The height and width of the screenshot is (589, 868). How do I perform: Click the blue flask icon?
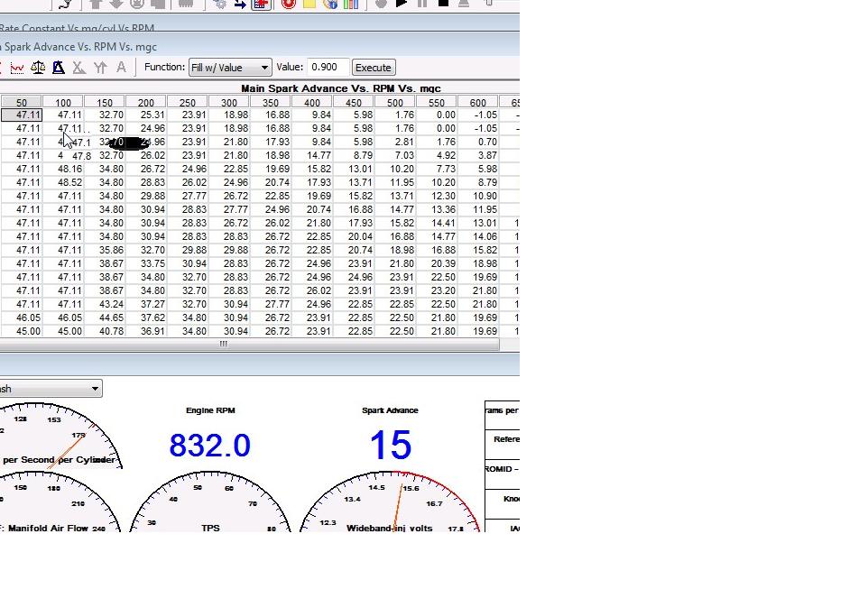(58, 68)
